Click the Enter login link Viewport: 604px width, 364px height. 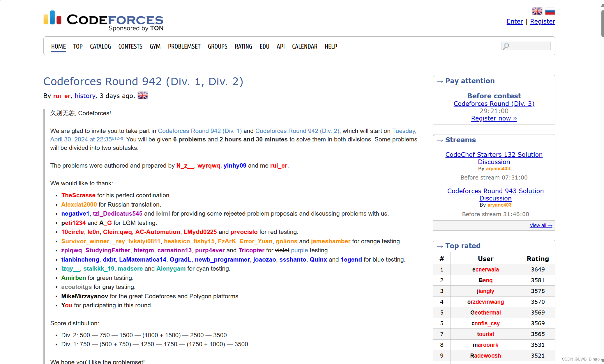click(515, 22)
